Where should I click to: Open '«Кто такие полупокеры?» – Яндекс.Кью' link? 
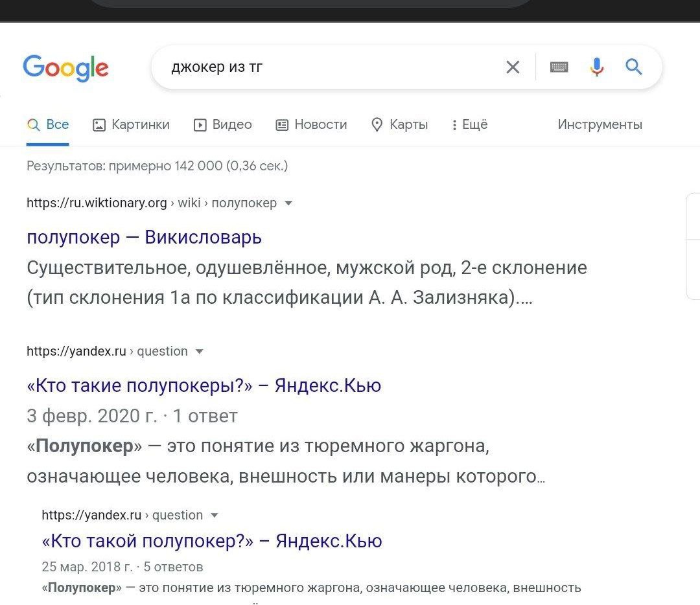coord(204,385)
